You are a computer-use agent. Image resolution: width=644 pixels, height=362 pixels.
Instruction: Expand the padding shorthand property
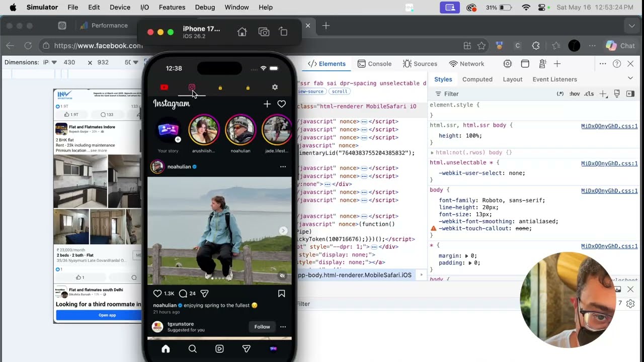coord(470,263)
